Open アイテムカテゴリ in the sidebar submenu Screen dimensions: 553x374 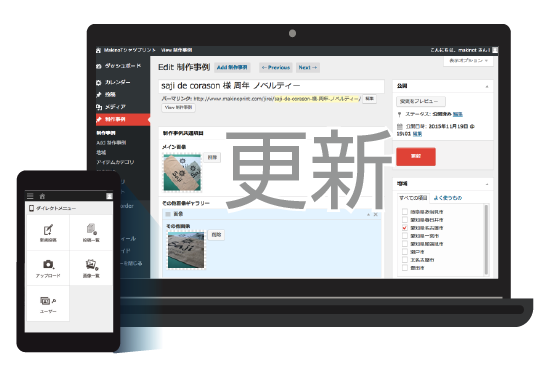[115, 162]
